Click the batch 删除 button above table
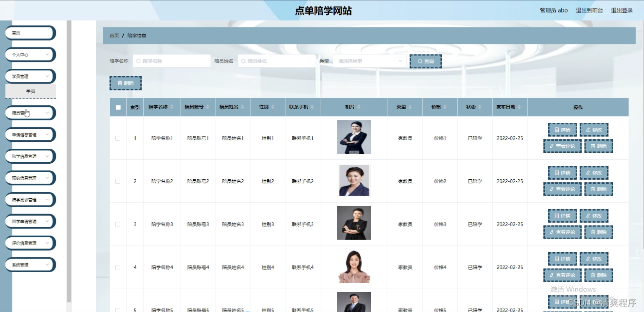The image size is (644, 312). point(125,83)
